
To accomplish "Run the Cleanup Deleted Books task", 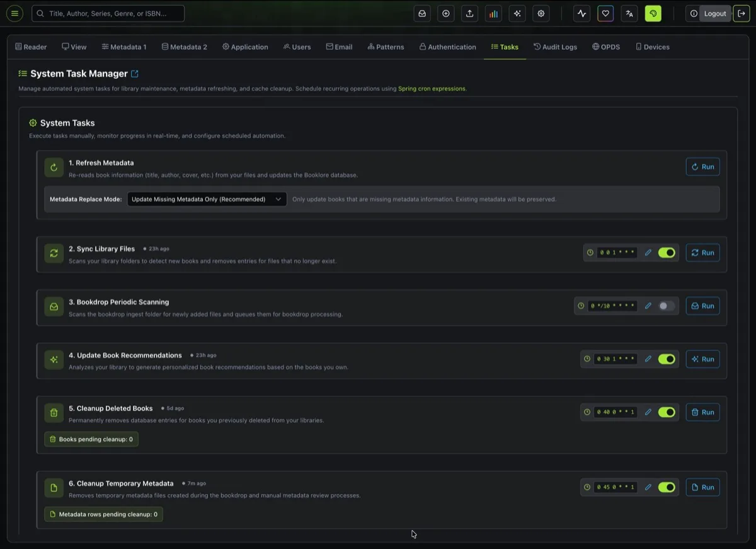I will click(x=702, y=412).
